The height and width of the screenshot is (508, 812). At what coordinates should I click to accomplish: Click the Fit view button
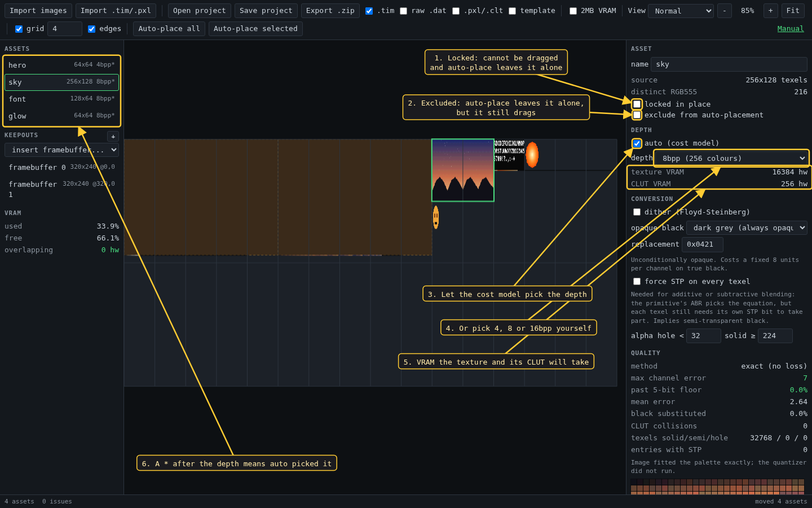[x=793, y=11]
